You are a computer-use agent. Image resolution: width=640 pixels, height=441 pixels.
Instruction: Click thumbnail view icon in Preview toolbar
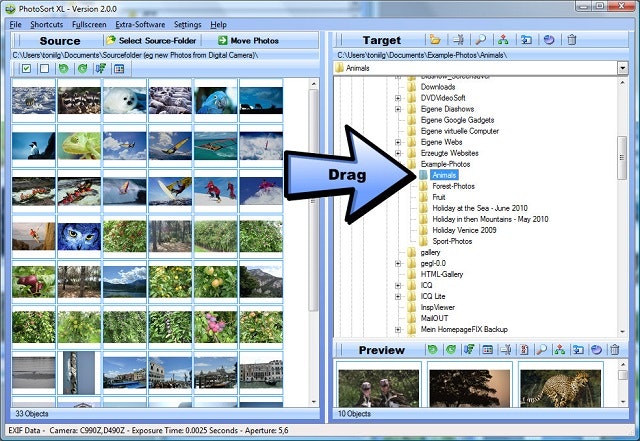[487, 350]
